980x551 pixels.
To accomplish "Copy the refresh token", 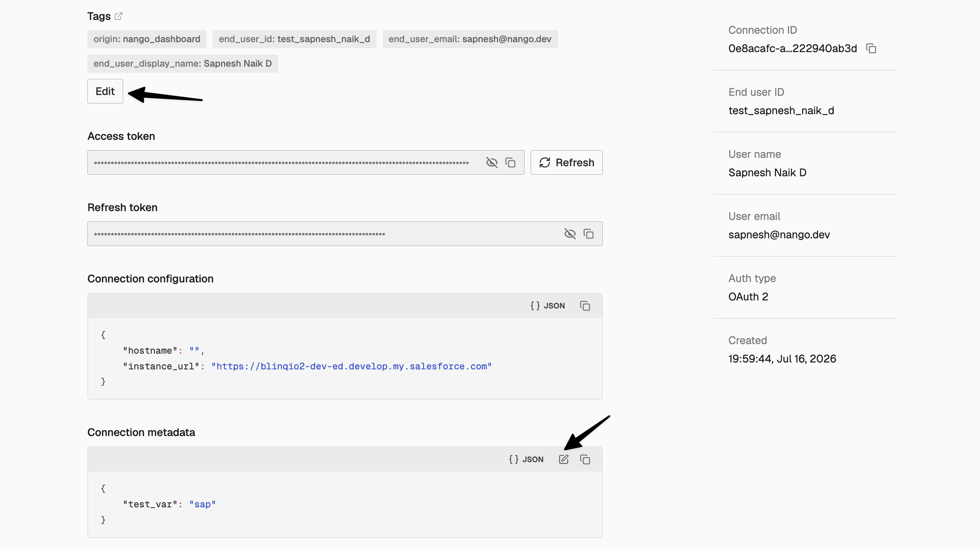I will click(589, 234).
